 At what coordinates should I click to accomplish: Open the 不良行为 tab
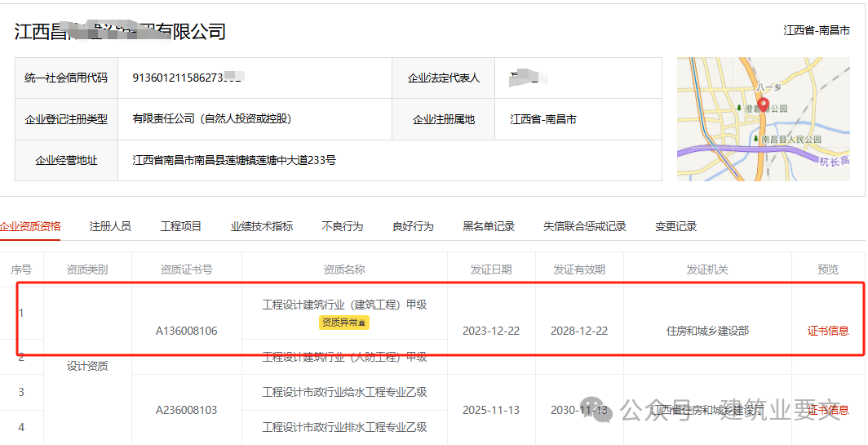coord(343,226)
